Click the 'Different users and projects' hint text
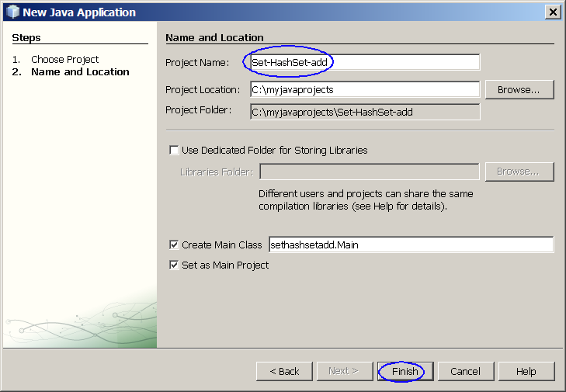The height and width of the screenshot is (392, 566). click(x=366, y=200)
